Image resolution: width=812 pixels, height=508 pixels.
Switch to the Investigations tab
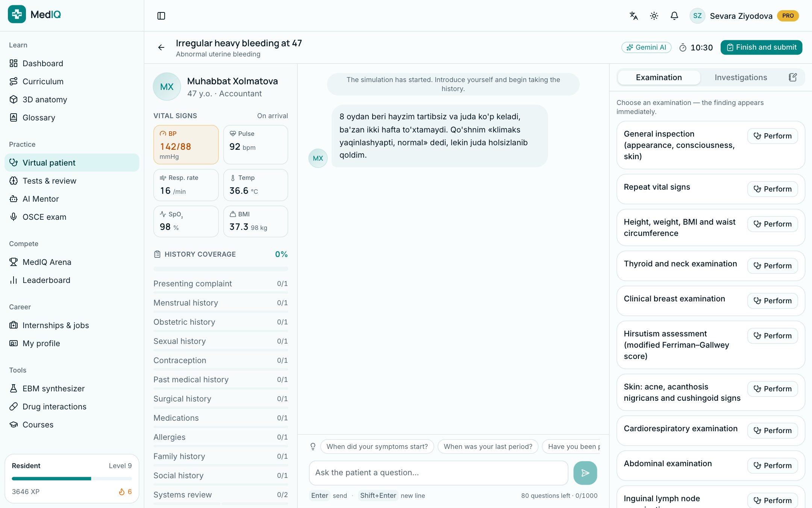(741, 78)
